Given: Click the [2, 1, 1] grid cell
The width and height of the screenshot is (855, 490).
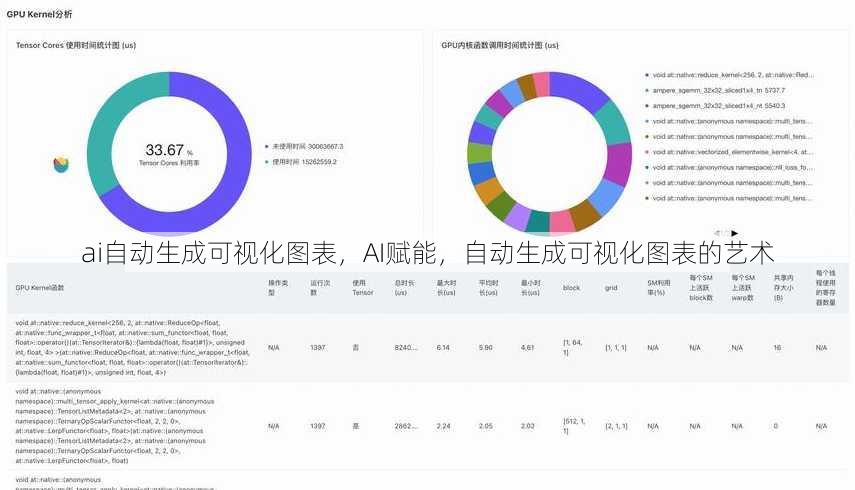Looking at the screenshot, I should pyautogui.click(x=616, y=426).
